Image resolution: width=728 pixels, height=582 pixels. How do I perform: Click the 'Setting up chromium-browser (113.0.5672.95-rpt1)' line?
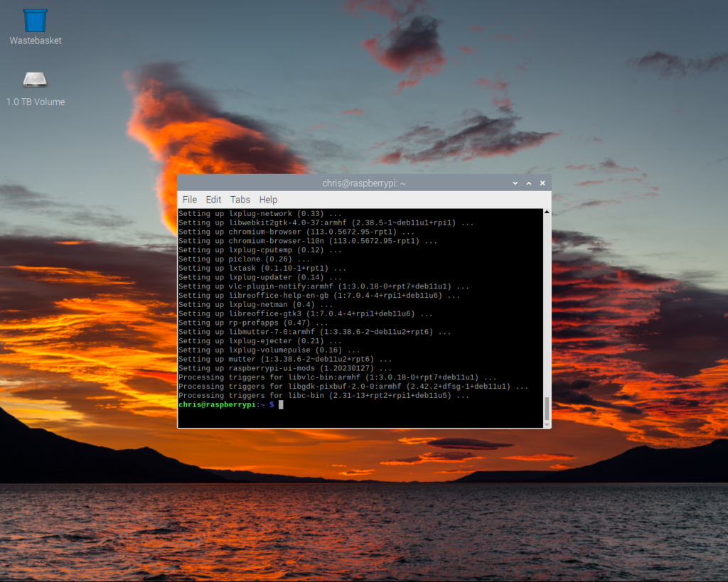[296, 232]
